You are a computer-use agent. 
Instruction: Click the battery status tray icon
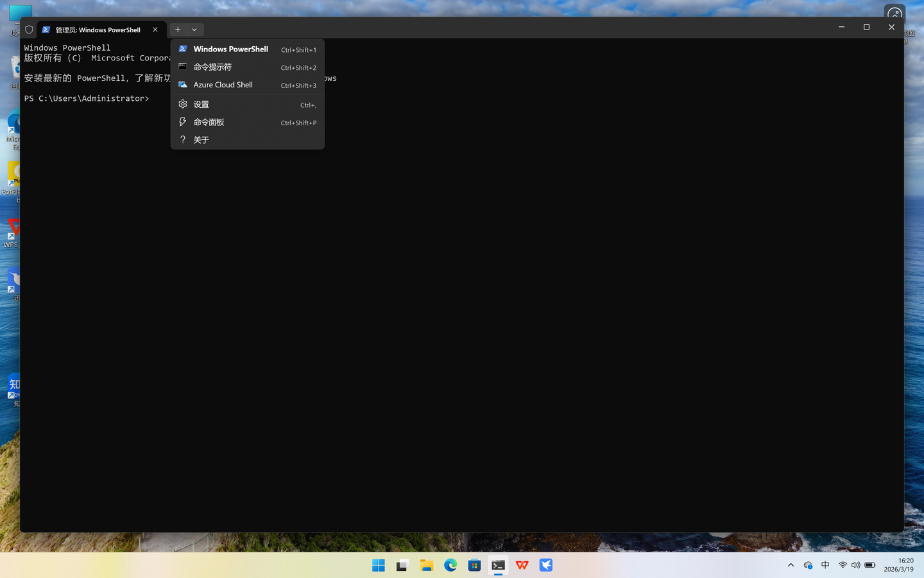tap(870, 565)
